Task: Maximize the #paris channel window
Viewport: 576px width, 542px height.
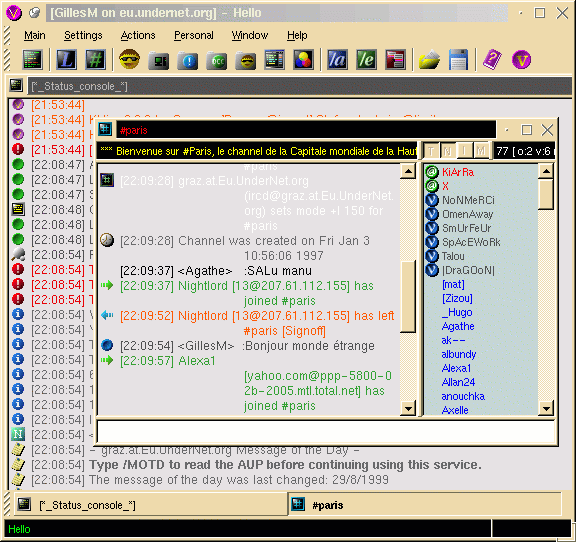Action: click(x=527, y=130)
